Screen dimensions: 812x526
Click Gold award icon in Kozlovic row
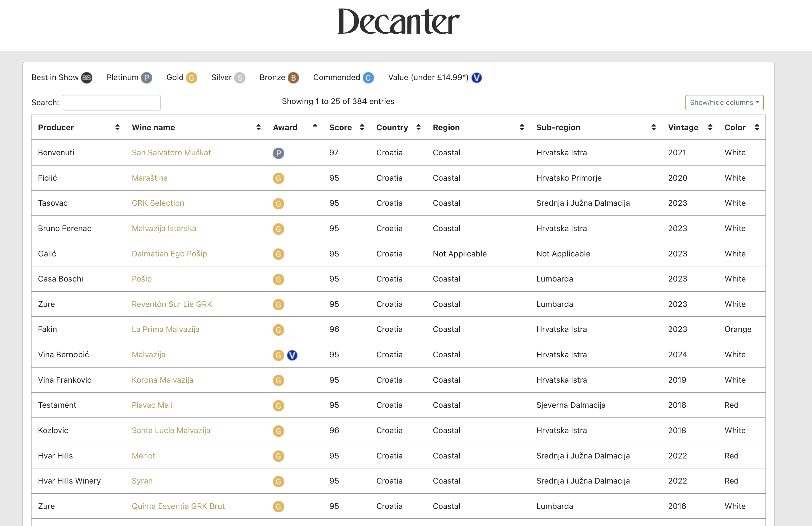pos(278,431)
